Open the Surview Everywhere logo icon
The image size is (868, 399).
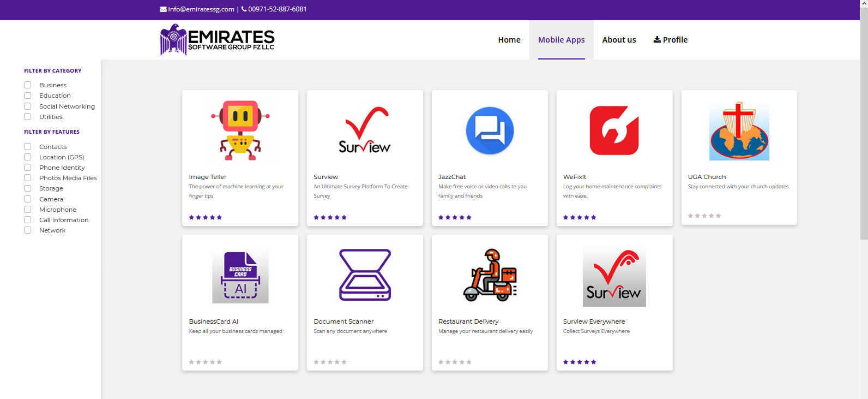[614, 276]
